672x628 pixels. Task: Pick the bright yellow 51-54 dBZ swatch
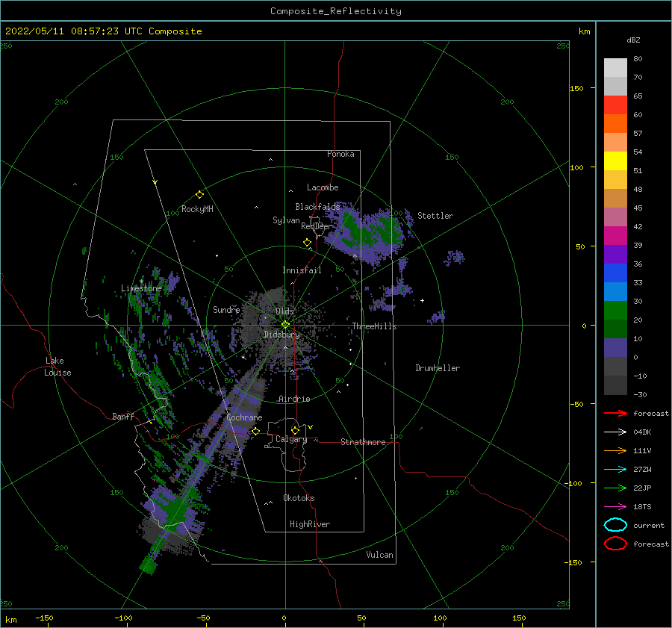(x=615, y=161)
